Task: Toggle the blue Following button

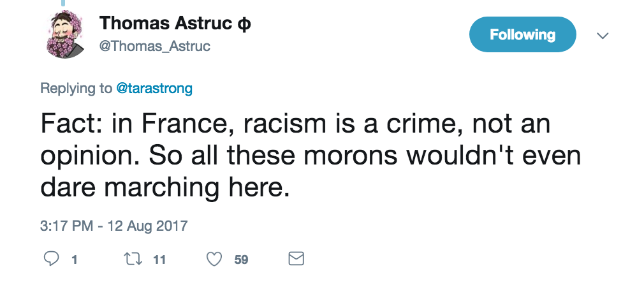Action: (x=522, y=34)
